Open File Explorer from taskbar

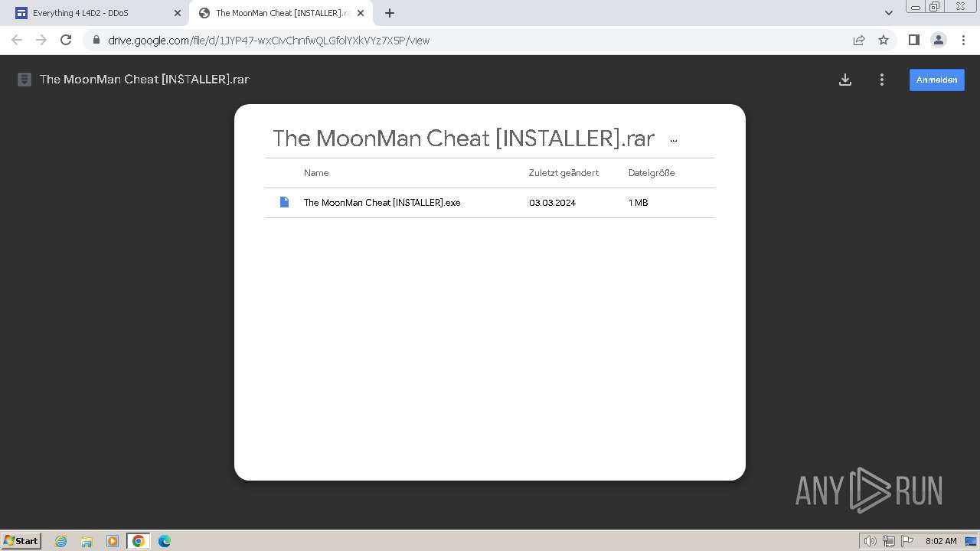point(87,541)
